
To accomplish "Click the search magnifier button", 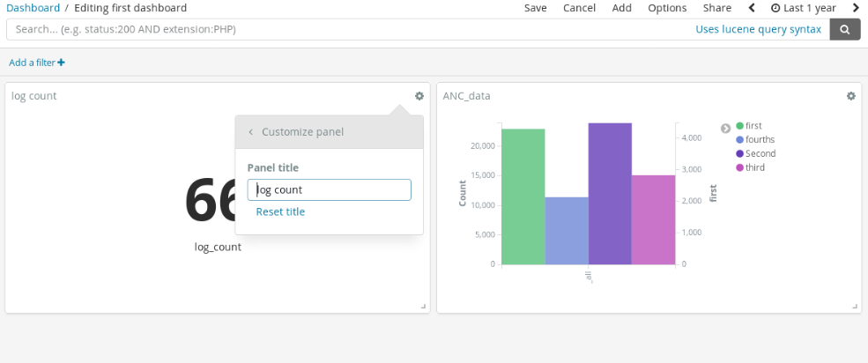I will coord(845,29).
